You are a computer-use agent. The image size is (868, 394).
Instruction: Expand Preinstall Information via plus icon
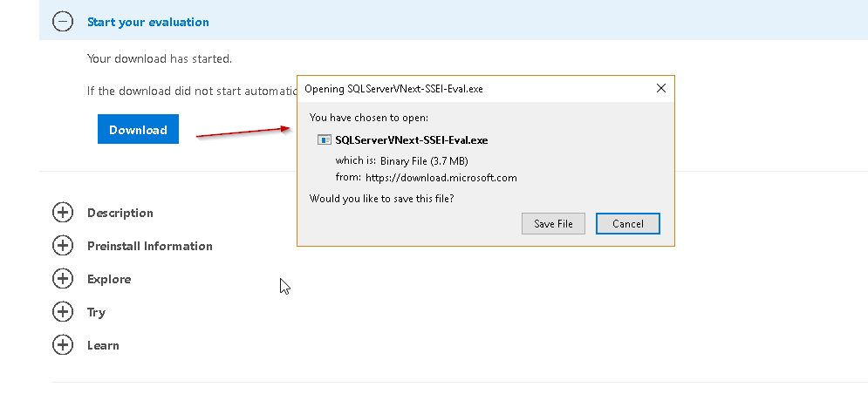click(63, 246)
